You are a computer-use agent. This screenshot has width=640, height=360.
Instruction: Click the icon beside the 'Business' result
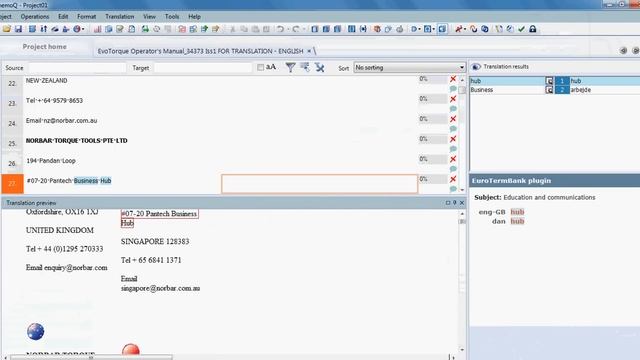pyautogui.click(x=549, y=90)
